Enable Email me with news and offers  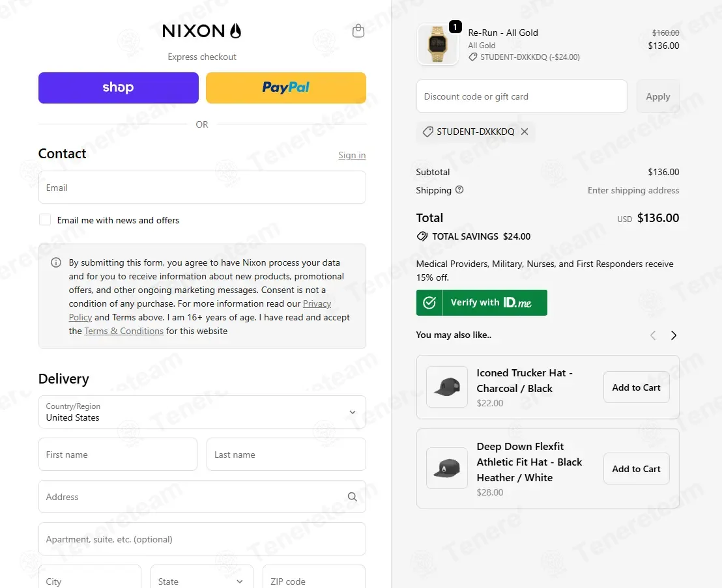[45, 220]
